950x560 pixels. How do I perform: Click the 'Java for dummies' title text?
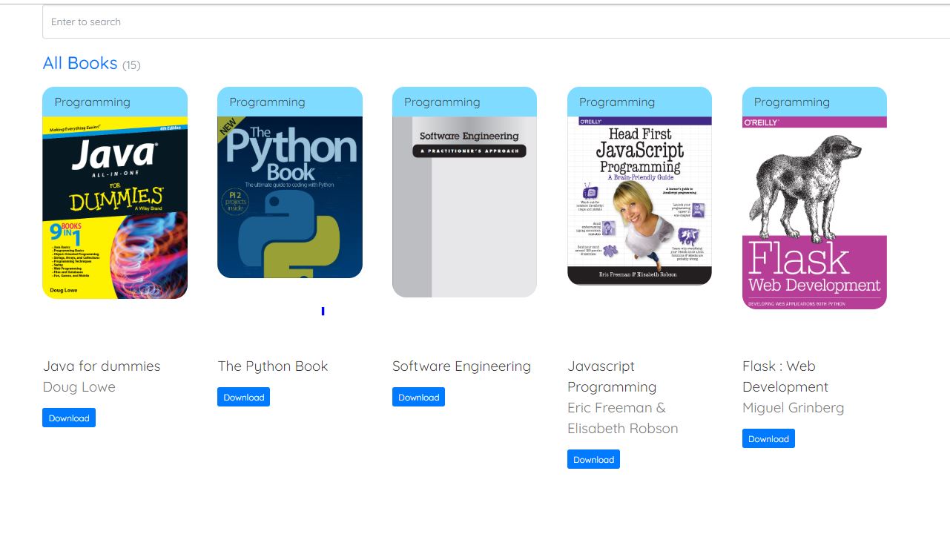pyautogui.click(x=102, y=366)
